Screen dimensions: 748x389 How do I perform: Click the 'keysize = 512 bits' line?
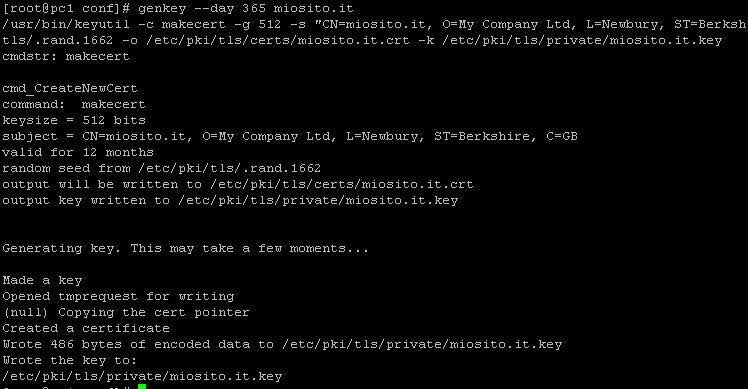pyautogui.click(x=74, y=120)
